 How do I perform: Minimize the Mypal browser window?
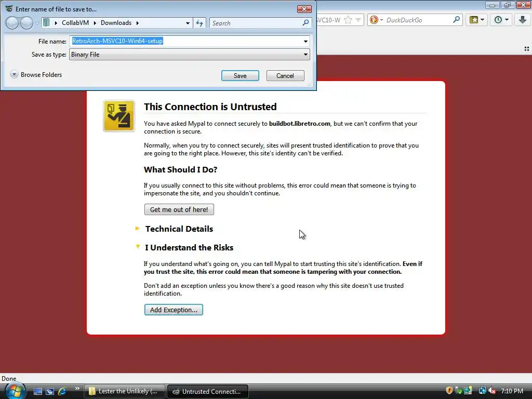[492, 5]
